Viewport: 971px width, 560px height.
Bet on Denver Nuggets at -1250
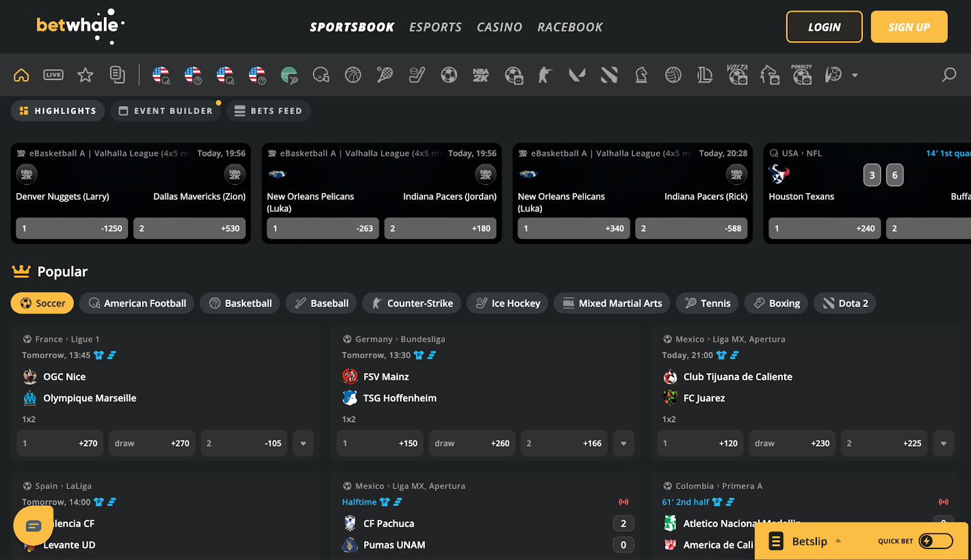pos(72,229)
